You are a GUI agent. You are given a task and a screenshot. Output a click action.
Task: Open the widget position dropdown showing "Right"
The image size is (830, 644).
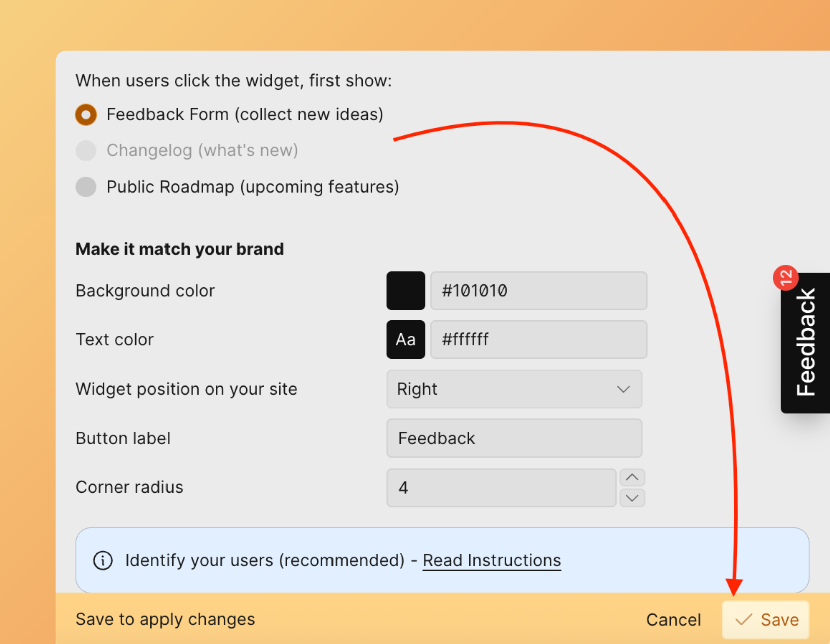tap(514, 389)
